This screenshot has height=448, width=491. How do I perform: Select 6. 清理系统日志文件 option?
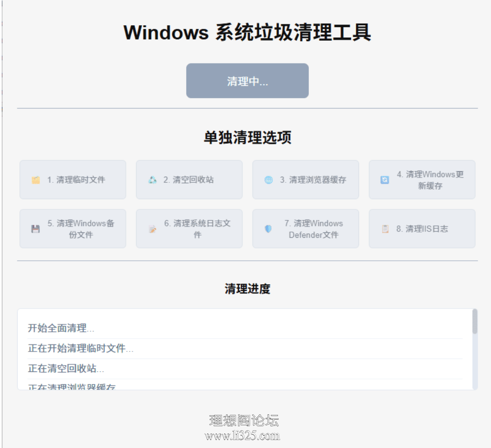coord(189,229)
